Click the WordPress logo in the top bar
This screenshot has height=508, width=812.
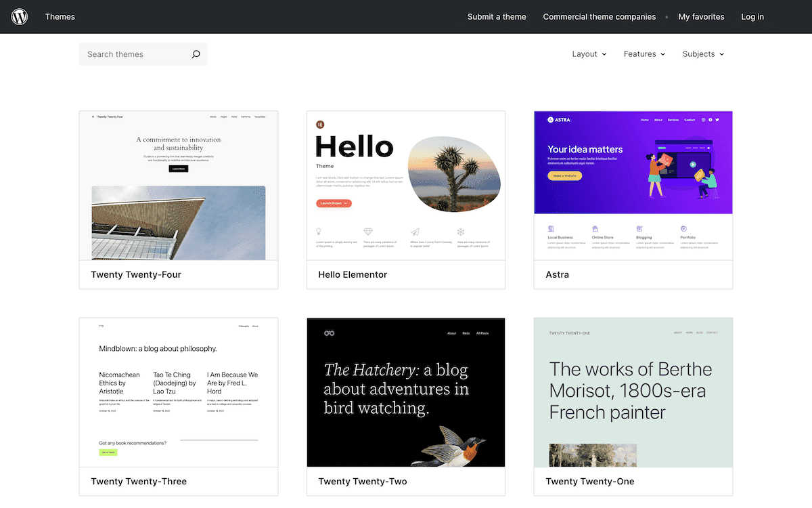[19, 16]
